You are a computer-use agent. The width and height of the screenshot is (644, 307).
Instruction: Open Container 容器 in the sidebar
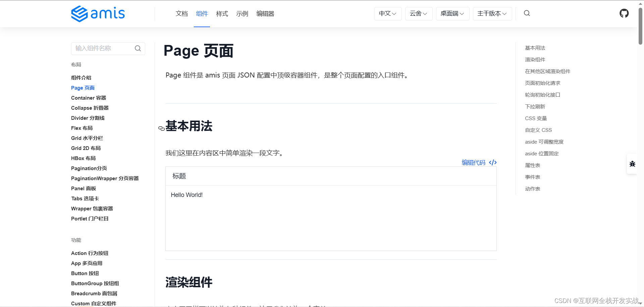[x=89, y=98]
